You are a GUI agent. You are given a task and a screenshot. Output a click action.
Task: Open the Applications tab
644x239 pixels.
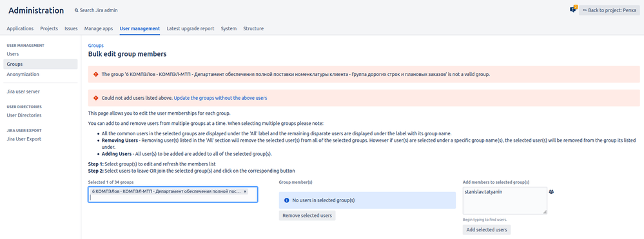click(20, 29)
